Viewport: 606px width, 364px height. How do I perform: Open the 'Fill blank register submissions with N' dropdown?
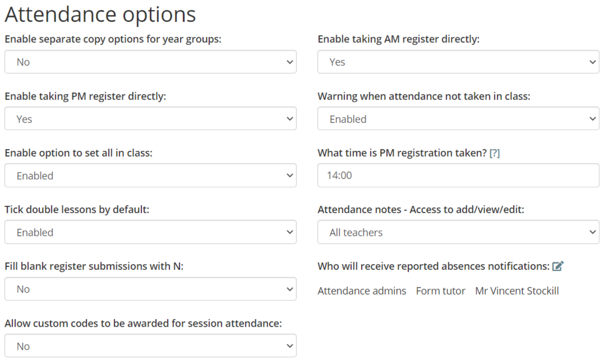(x=150, y=289)
